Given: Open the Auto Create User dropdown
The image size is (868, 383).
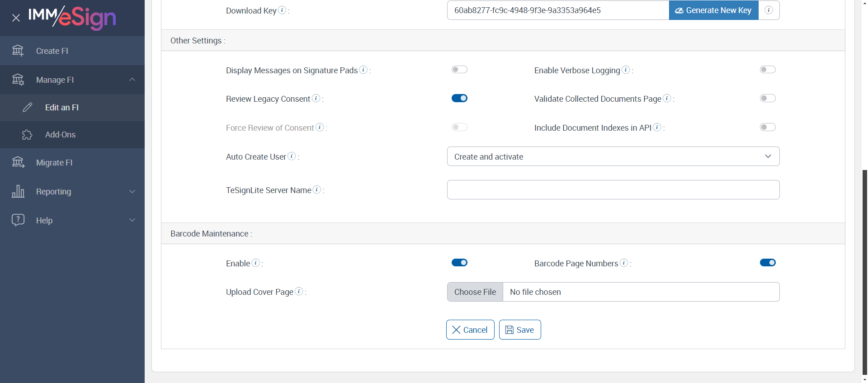Looking at the screenshot, I should [x=613, y=156].
